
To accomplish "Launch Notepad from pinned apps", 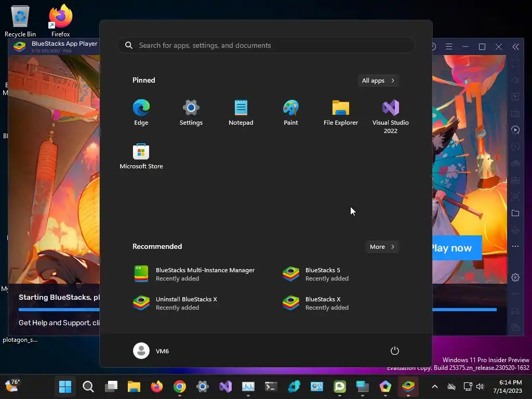I will coord(241,113).
